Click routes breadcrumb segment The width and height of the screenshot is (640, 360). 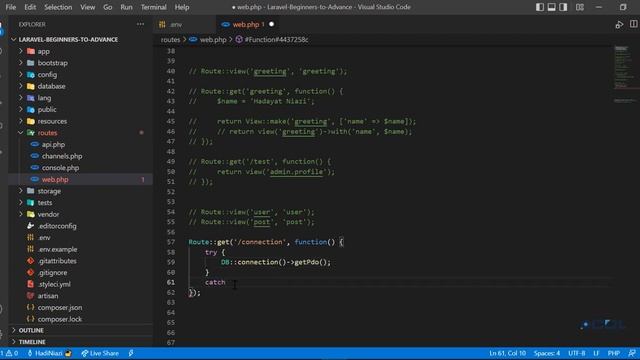pos(170,40)
